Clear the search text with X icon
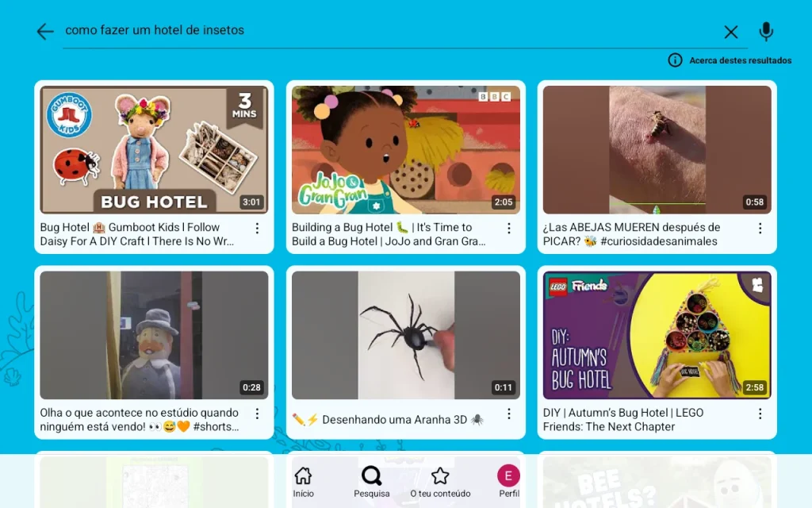 pos(730,32)
